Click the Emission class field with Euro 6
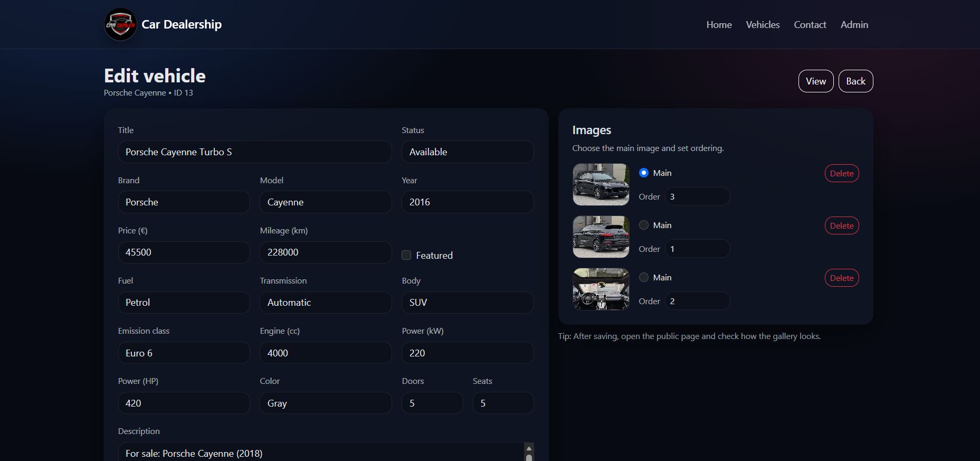 pyautogui.click(x=184, y=353)
